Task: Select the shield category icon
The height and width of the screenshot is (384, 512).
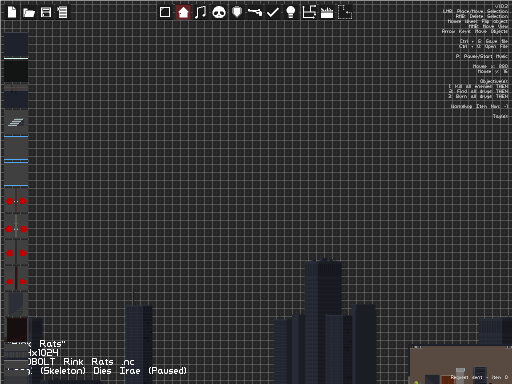Action: [x=237, y=12]
